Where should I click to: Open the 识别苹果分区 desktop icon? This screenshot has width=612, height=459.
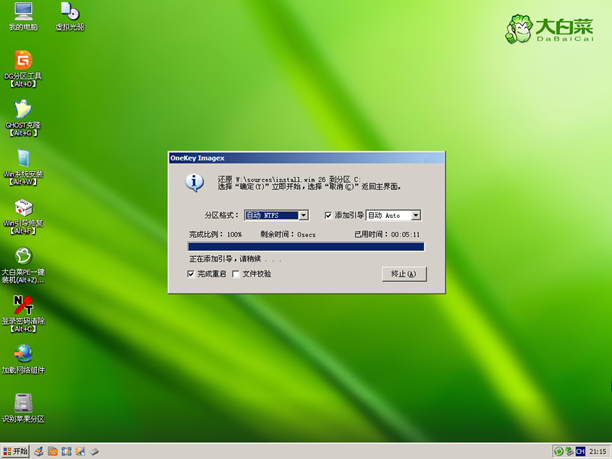point(22,403)
